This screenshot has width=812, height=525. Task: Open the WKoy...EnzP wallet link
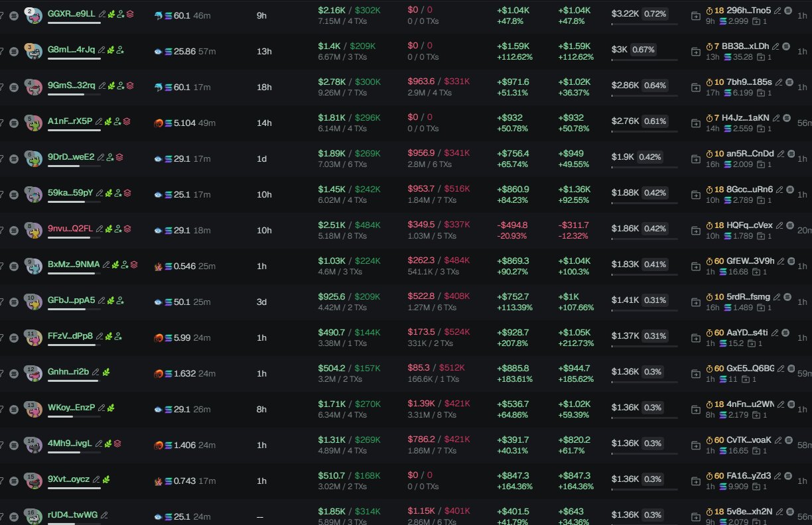pos(71,408)
